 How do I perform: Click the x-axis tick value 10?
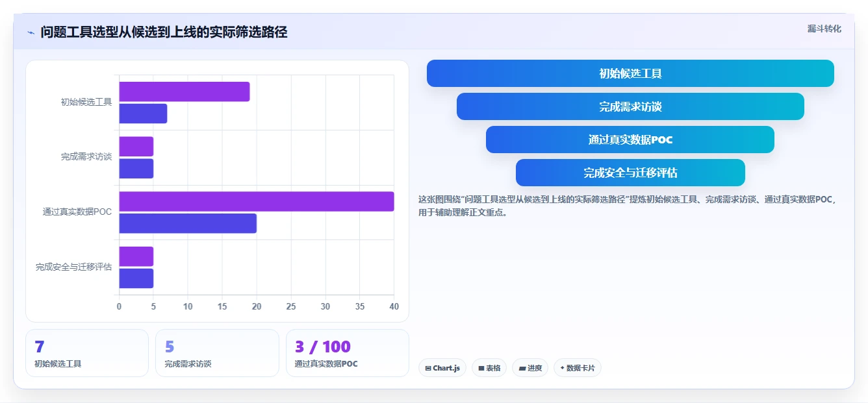pyautogui.click(x=188, y=306)
